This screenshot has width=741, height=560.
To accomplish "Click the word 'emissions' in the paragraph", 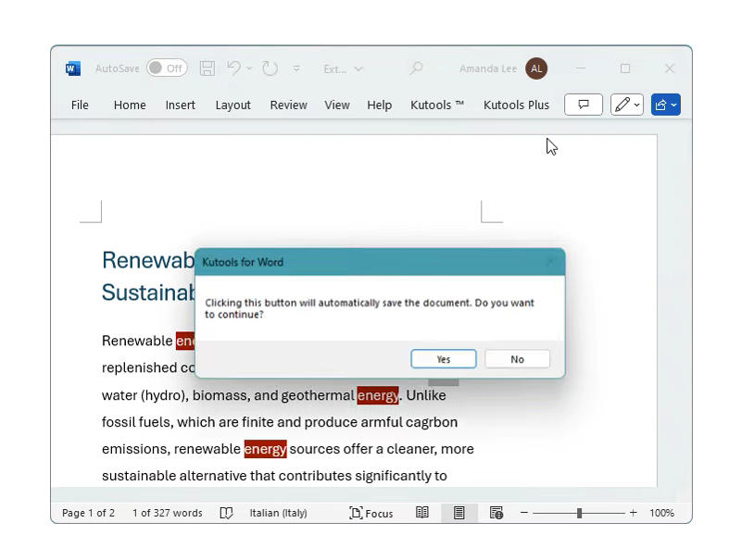I will [136, 449].
